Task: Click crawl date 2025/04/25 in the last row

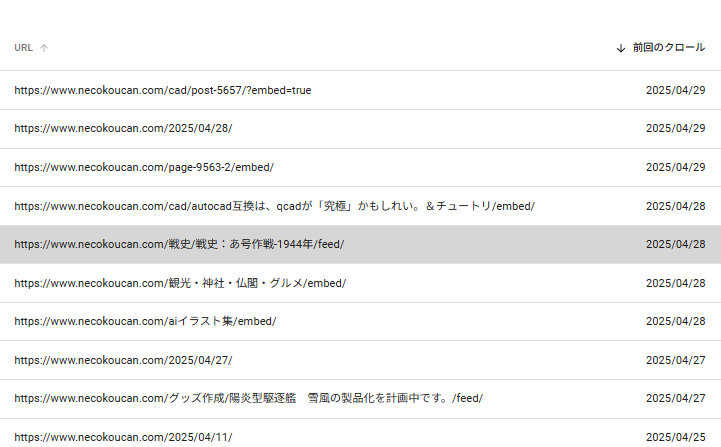Action: [675, 437]
